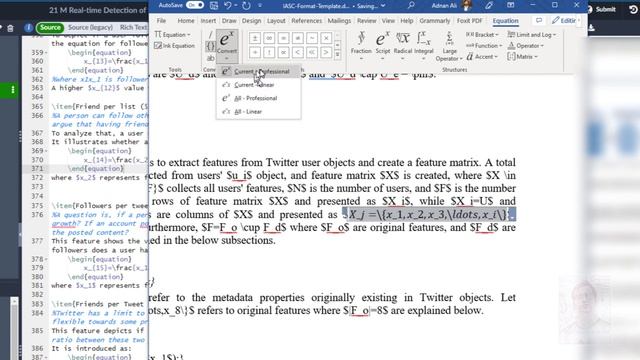Switch to the Layout tab
The width and height of the screenshot is (640, 360).
coord(276,20)
